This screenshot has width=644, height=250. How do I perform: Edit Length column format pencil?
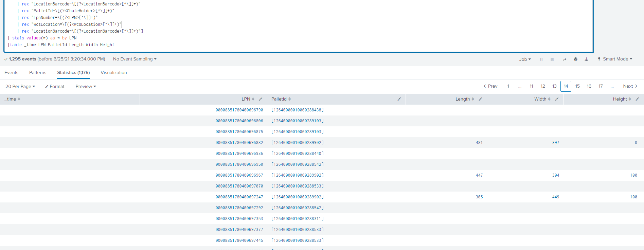click(x=480, y=99)
